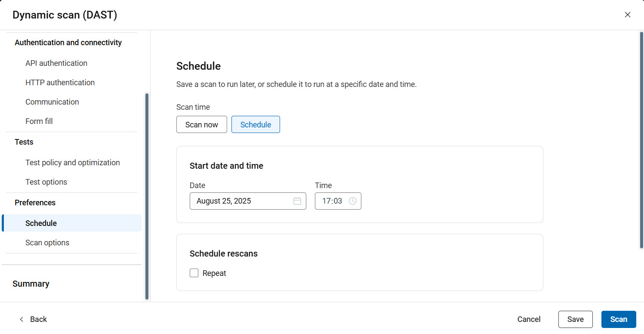This screenshot has width=644, height=334.
Task: Cancel the scan setup
Action: (x=529, y=319)
